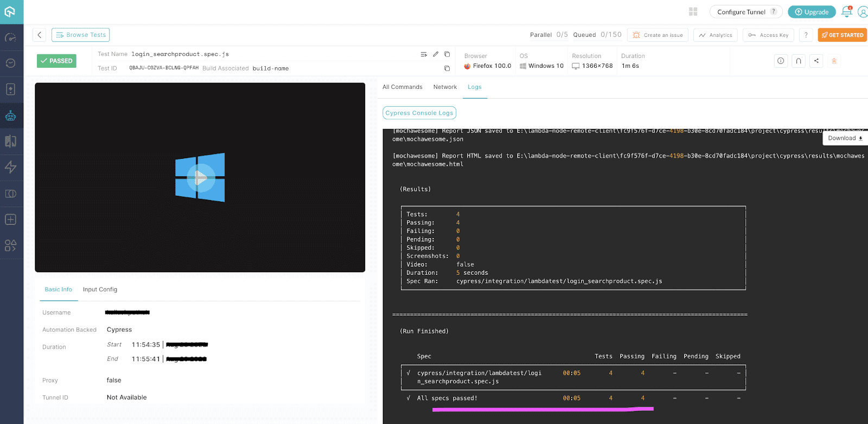Open the overlapping-shapes sidebar icon
Image resolution: width=868 pixels, height=424 pixels.
[x=10, y=194]
